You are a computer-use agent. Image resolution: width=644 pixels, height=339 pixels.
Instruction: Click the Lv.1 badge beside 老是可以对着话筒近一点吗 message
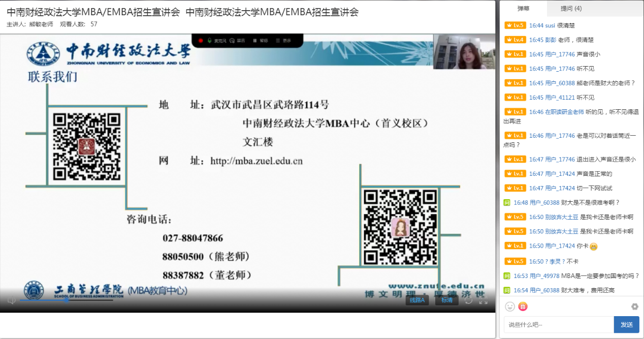click(514, 136)
